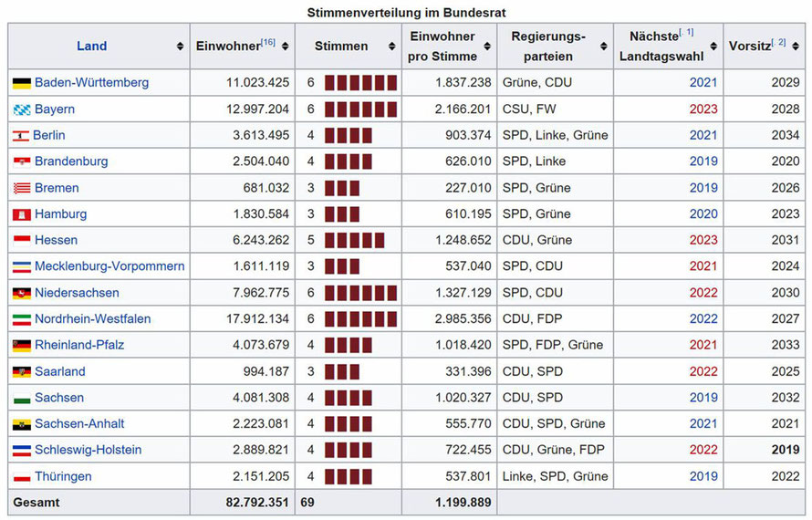
Task: Click the Niedersachsen flag icon
Action: 22,294
